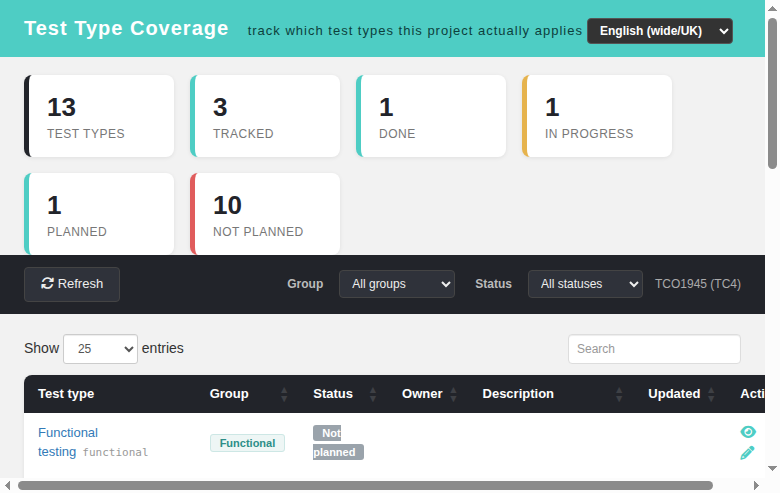Open the Functional testing link
Image resolution: width=780 pixels, height=493 pixels.
68,442
